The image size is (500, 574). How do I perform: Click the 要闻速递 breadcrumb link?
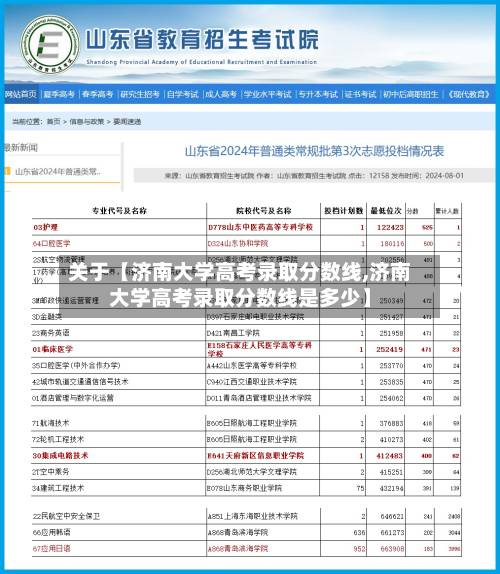(x=127, y=122)
